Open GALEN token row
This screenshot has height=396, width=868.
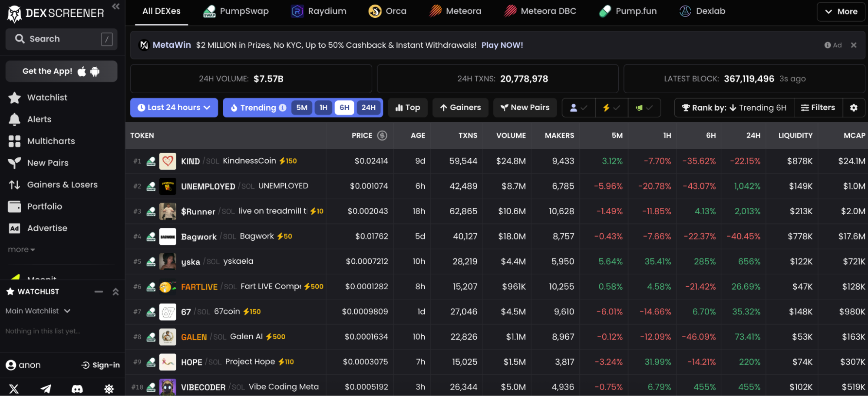tap(497, 337)
